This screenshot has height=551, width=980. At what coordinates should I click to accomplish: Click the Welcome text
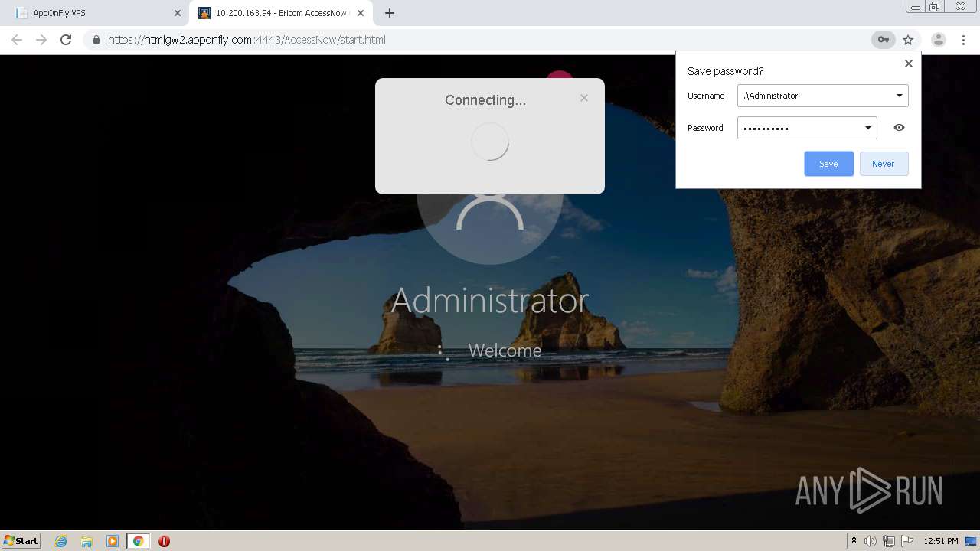point(505,350)
